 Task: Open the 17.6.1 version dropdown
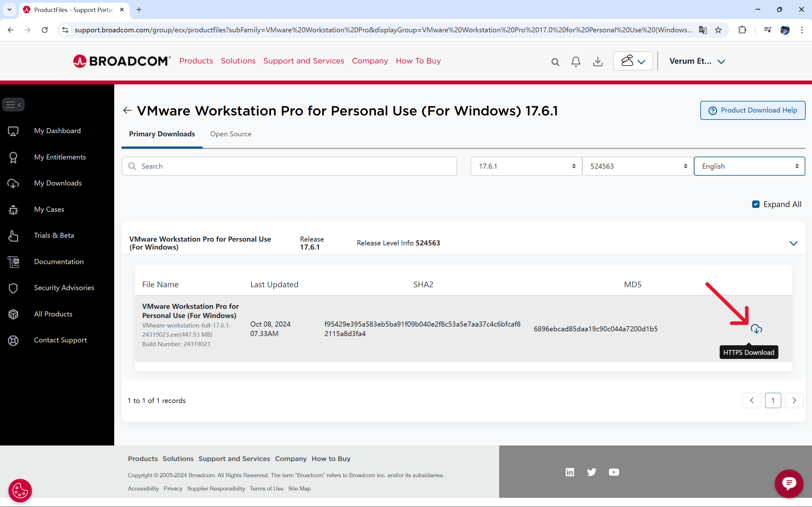526,166
